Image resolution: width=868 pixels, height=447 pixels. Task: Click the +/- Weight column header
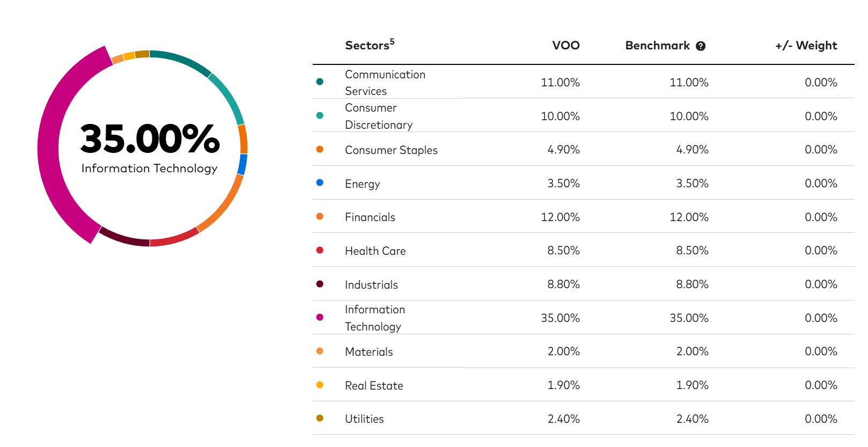coord(806,46)
